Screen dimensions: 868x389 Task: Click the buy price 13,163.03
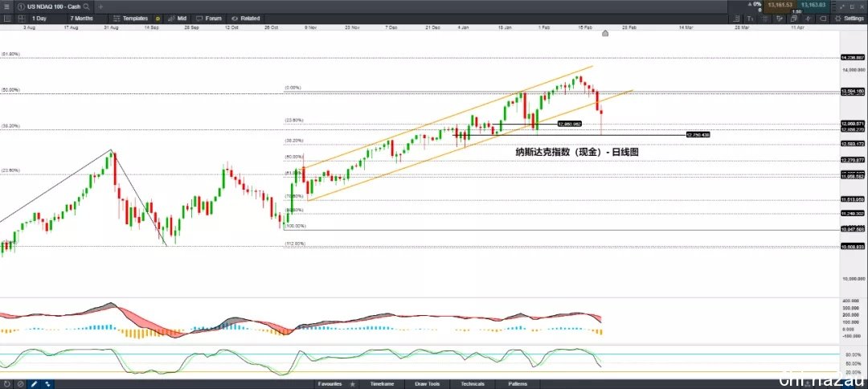(x=813, y=6)
